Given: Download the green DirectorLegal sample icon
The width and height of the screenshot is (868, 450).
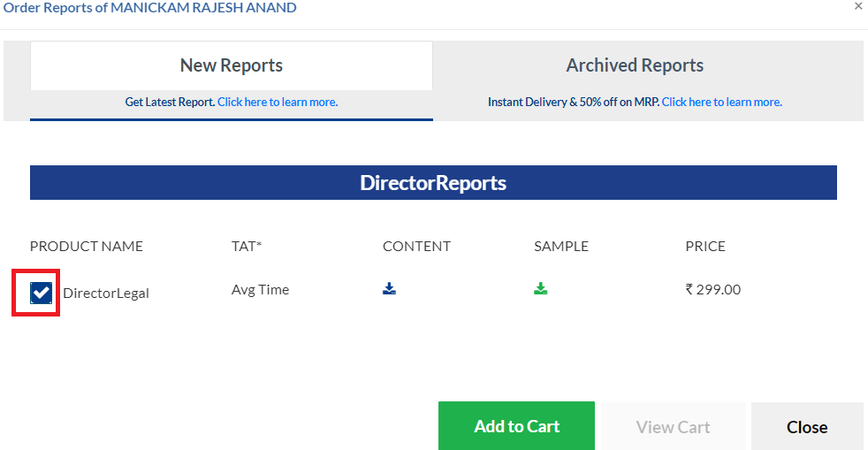Looking at the screenshot, I should (540, 288).
